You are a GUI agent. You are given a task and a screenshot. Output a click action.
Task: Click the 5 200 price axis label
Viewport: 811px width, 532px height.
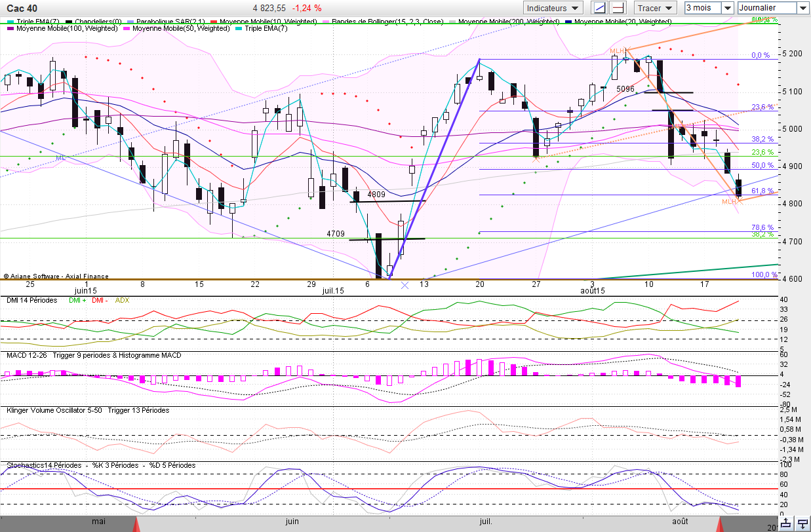click(x=793, y=53)
